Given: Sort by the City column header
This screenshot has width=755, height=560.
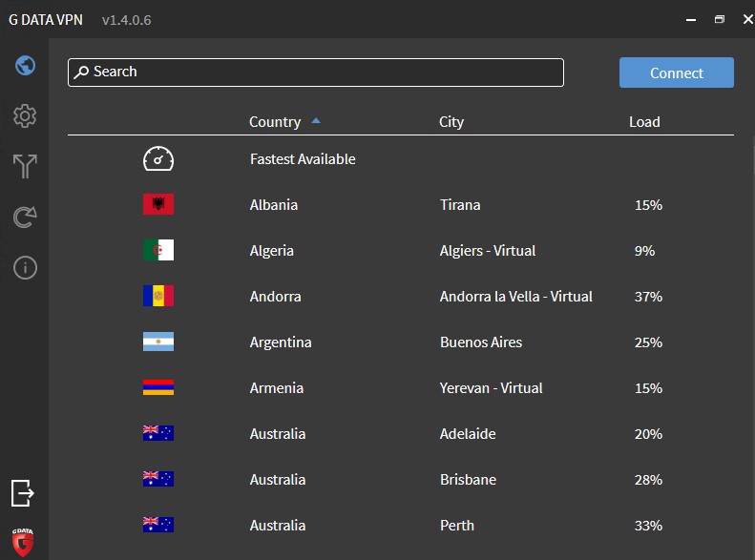Looking at the screenshot, I should (x=451, y=122).
